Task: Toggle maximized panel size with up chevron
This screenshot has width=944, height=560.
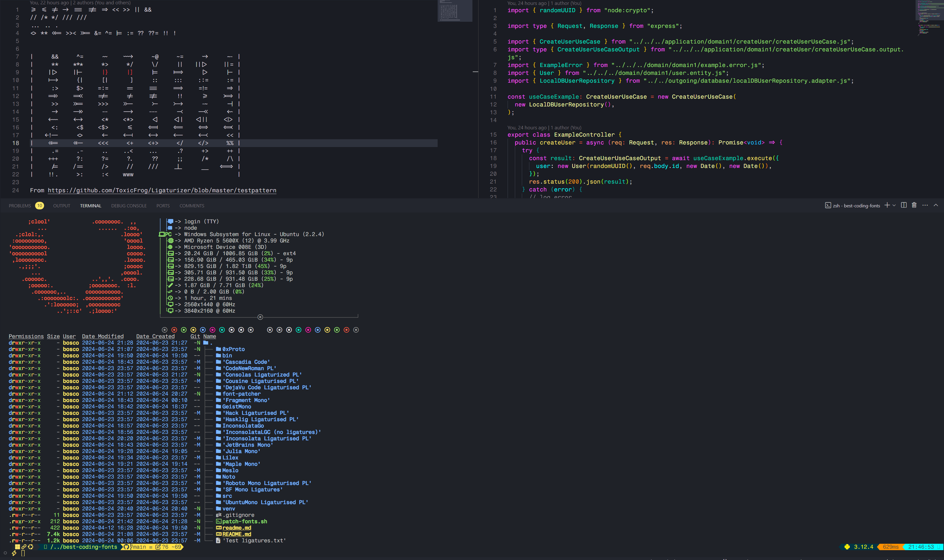Action: tap(936, 205)
